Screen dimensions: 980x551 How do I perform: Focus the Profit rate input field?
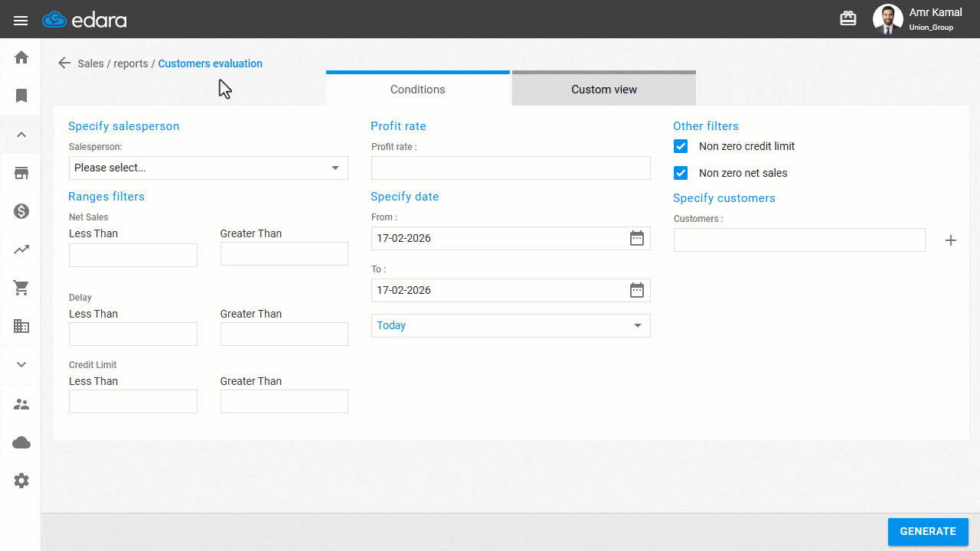(x=511, y=168)
